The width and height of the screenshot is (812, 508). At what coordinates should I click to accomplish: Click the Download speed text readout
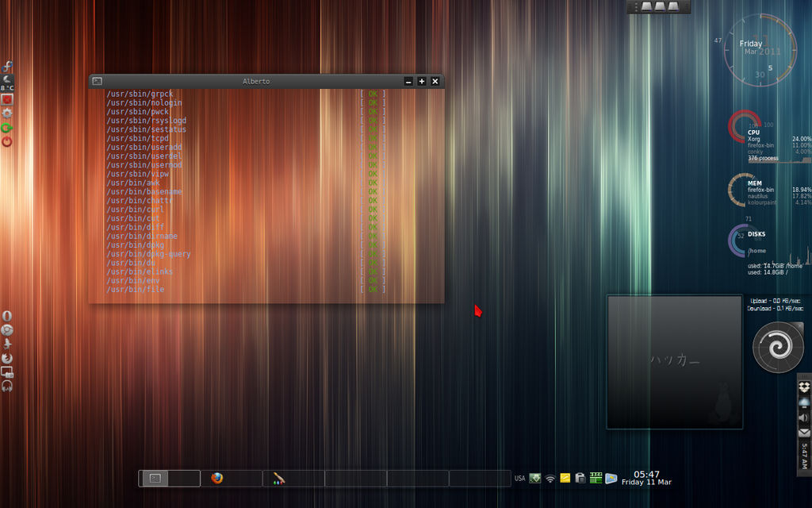[x=776, y=309]
